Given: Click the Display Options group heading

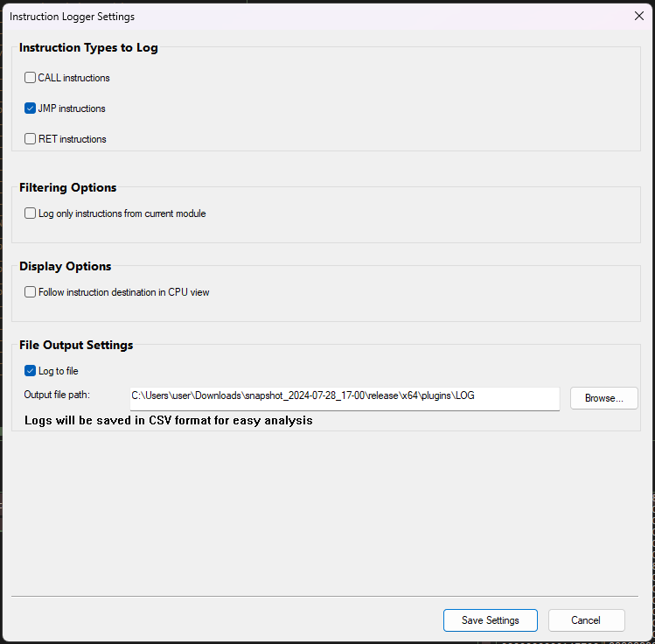Looking at the screenshot, I should click(x=66, y=266).
